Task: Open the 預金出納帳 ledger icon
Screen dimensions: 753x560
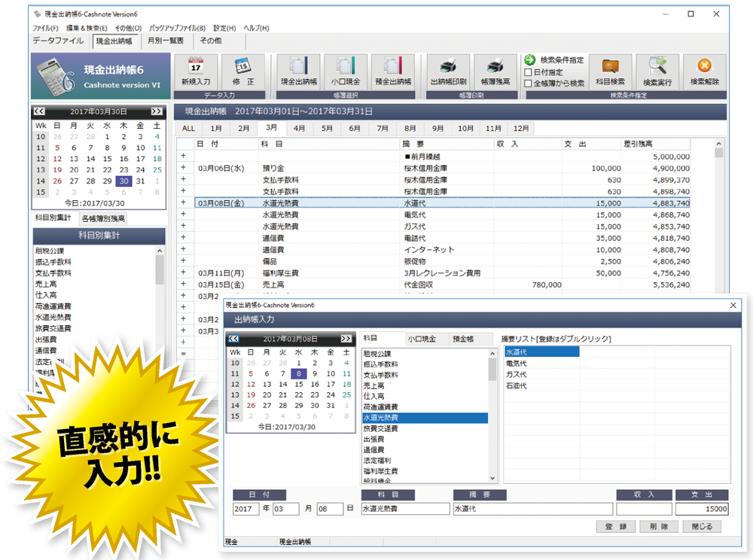Action: pyautogui.click(x=393, y=66)
